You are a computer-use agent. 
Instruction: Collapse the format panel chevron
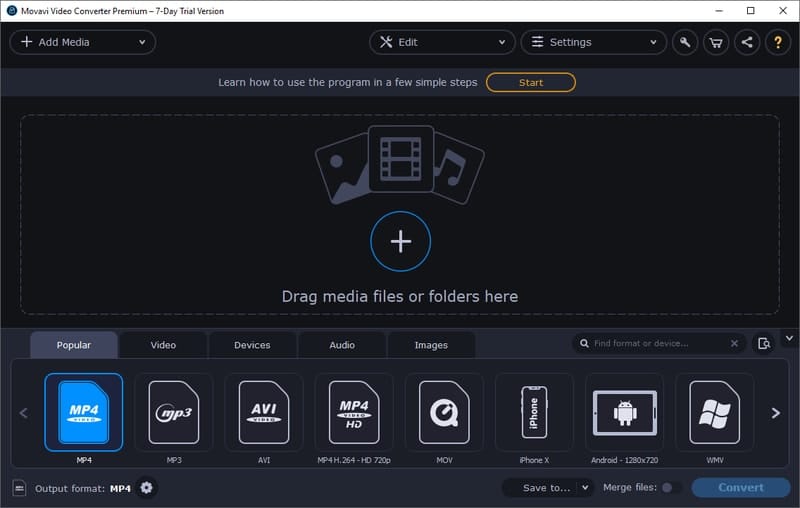789,338
